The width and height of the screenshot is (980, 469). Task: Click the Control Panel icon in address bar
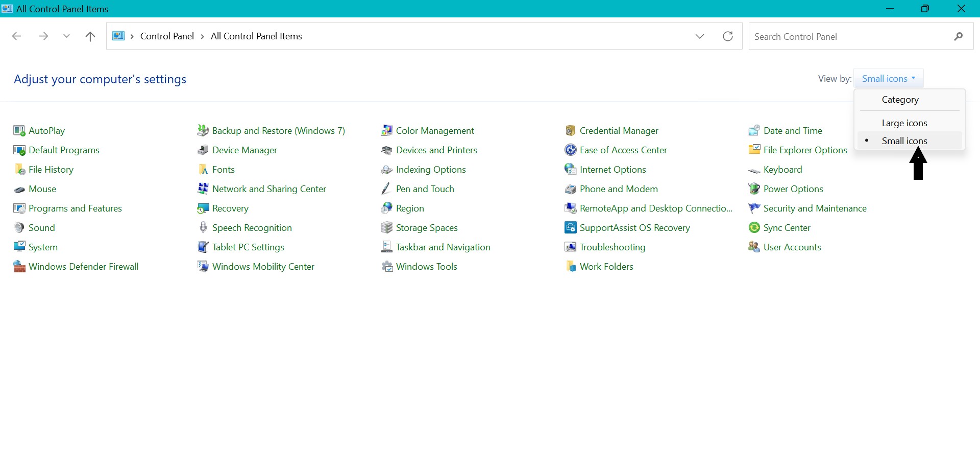pyautogui.click(x=118, y=36)
